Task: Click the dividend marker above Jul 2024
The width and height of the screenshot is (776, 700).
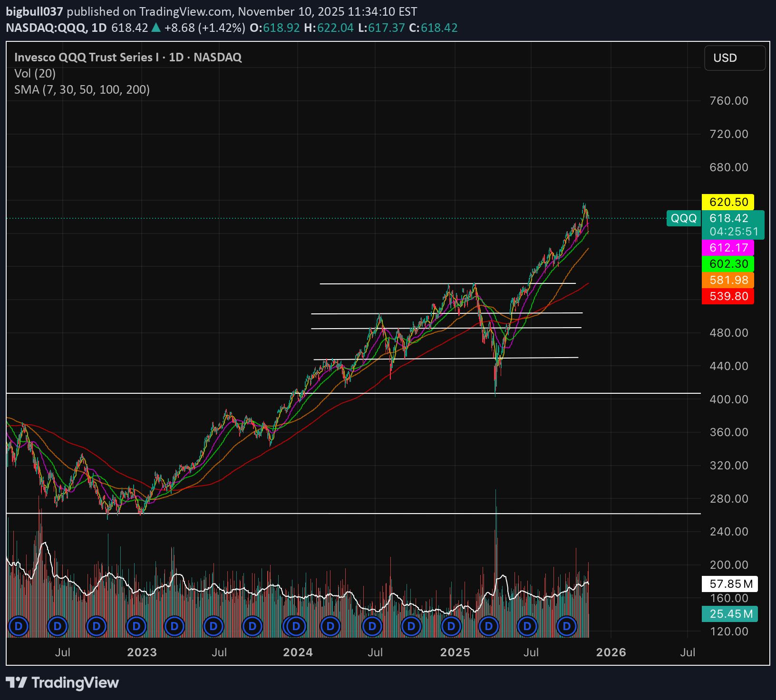Action: tap(372, 626)
